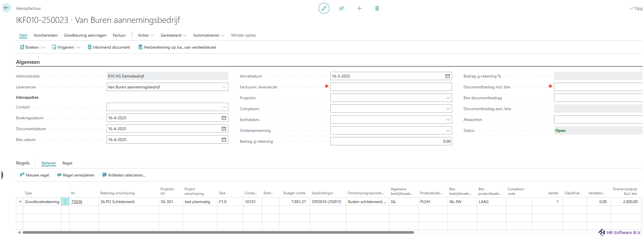The image size is (644, 238).
Task: Open Leverancier lookup ellipsis
Action: tap(224, 87)
